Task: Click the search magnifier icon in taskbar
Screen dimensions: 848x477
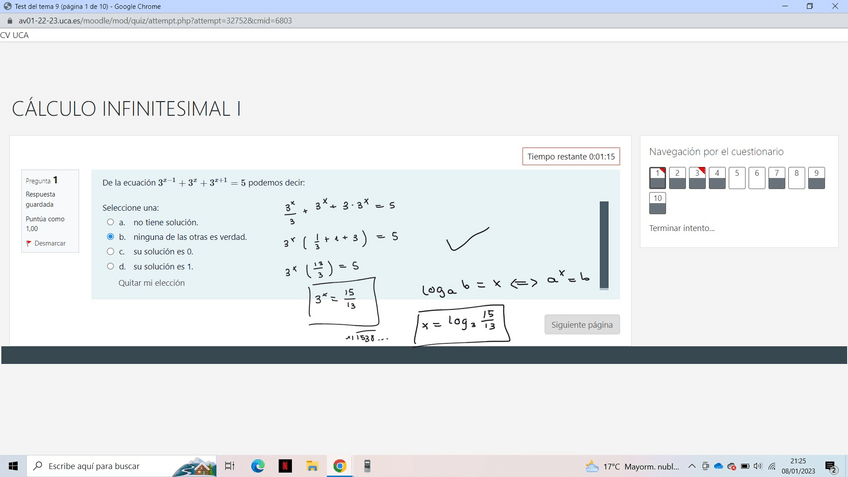Action: tap(38, 466)
